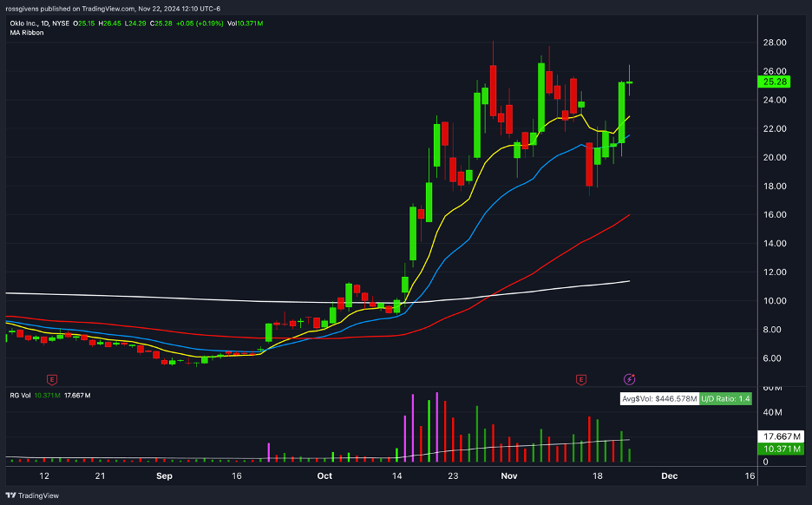Click the Avg$Vol: $446.578M box
Viewport: 812px width, 505px height.
[x=659, y=399]
